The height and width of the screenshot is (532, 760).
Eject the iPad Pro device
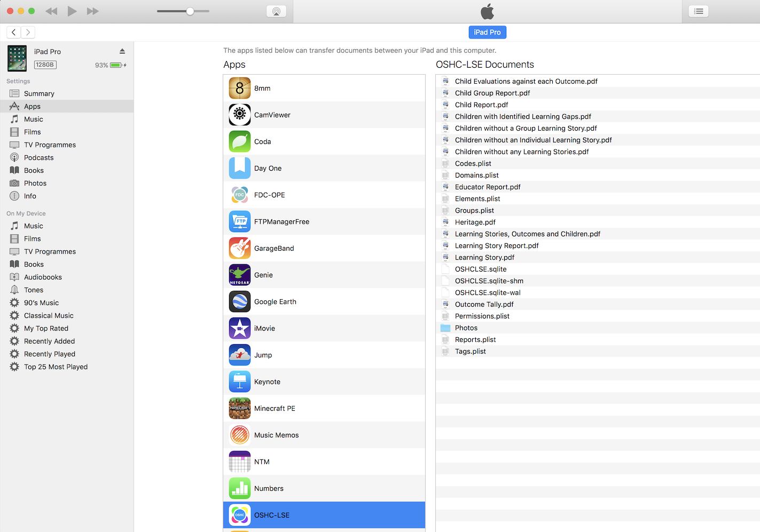pyautogui.click(x=122, y=51)
